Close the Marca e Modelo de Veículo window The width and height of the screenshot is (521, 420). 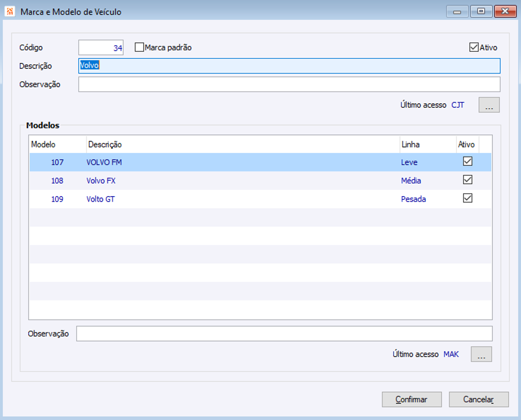[x=505, y=11]
